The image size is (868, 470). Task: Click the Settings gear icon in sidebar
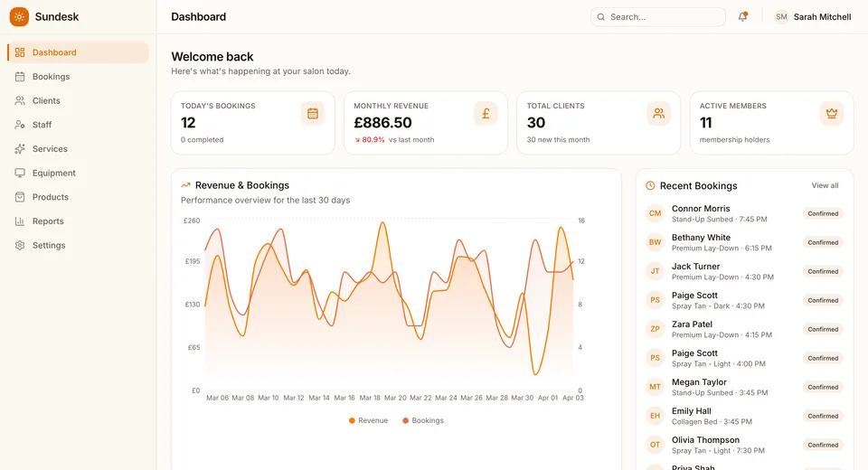(x=20, y=245)
